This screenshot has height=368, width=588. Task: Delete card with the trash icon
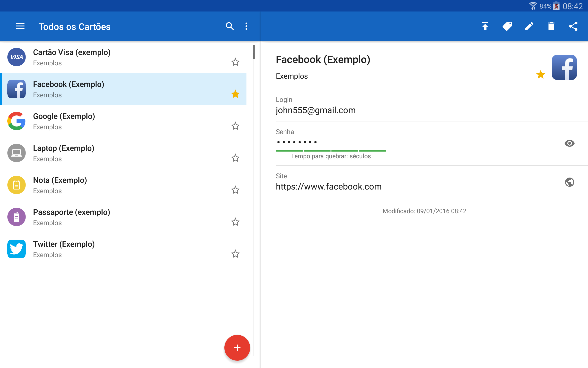click(551, 26)
